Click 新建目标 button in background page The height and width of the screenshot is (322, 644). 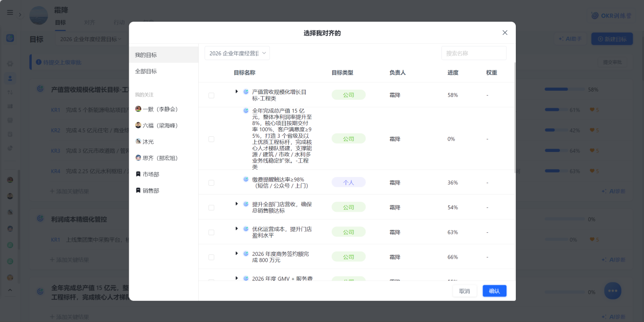coord(612,39)
